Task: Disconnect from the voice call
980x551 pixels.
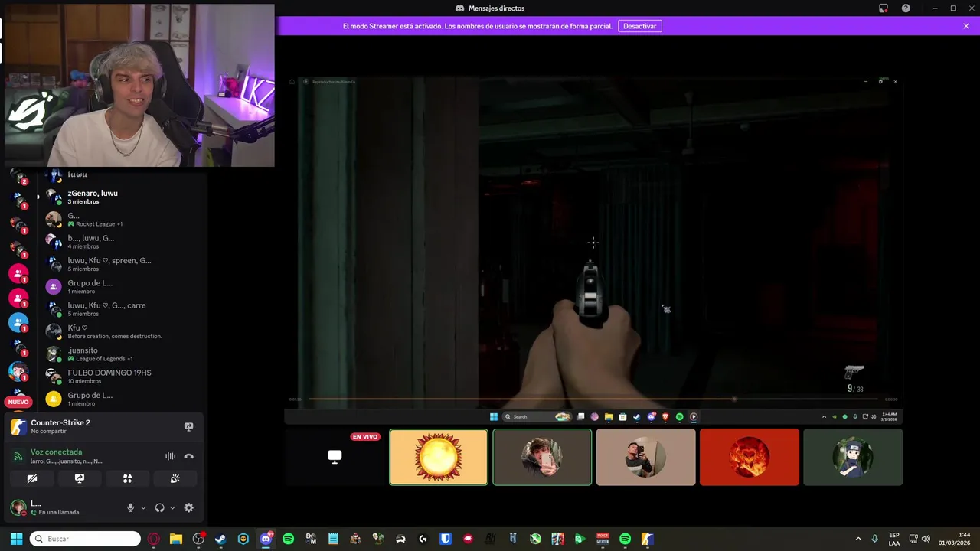Action: 189,456
